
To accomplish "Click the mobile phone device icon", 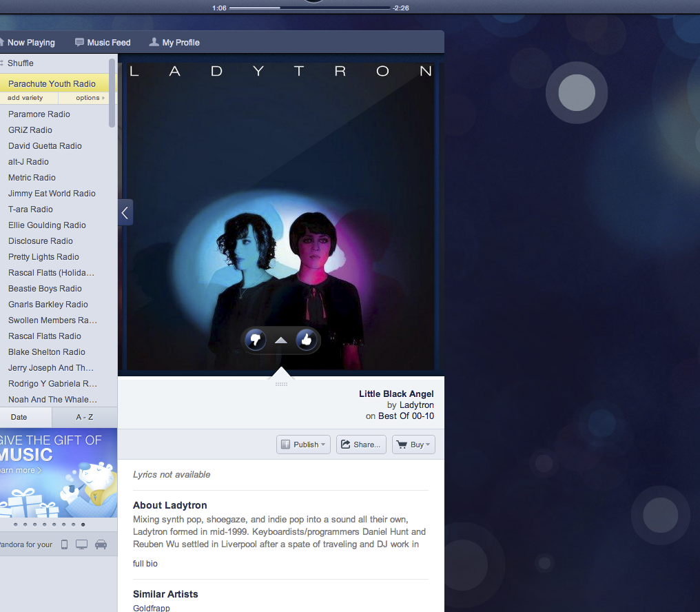I will pyautogui.click(x=64, y=544).
